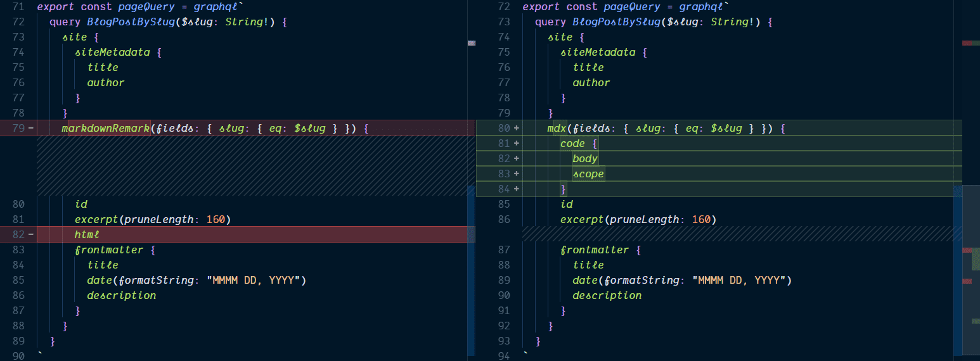Click the added code field in right pane
This screenshot has width=980, height=361.
click(x=572, y=144)
